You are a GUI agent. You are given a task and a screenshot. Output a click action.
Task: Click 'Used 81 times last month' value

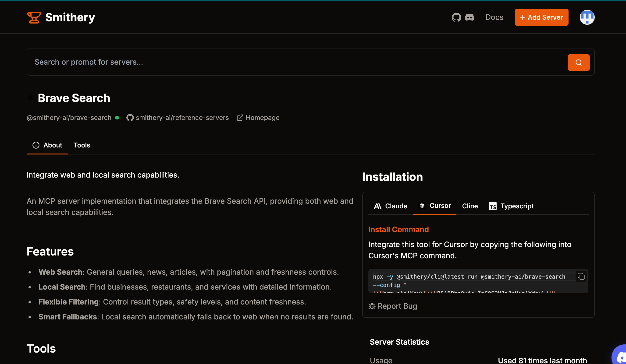point(542,360)
